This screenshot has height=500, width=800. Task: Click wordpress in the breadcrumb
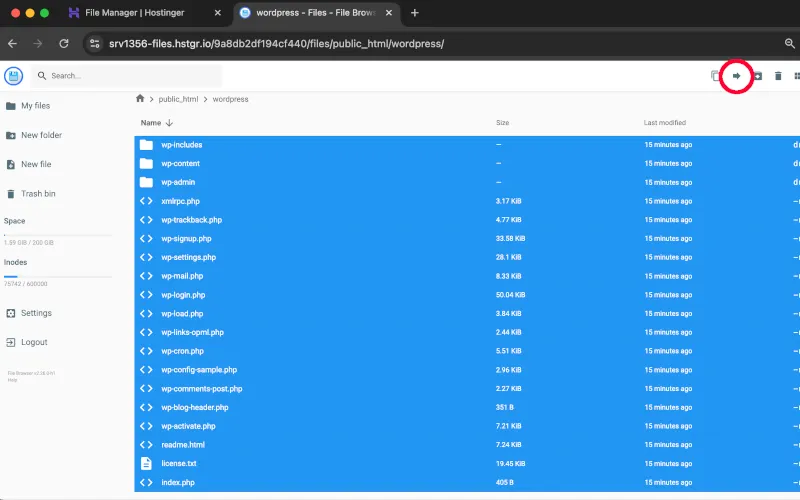[230, 99]
